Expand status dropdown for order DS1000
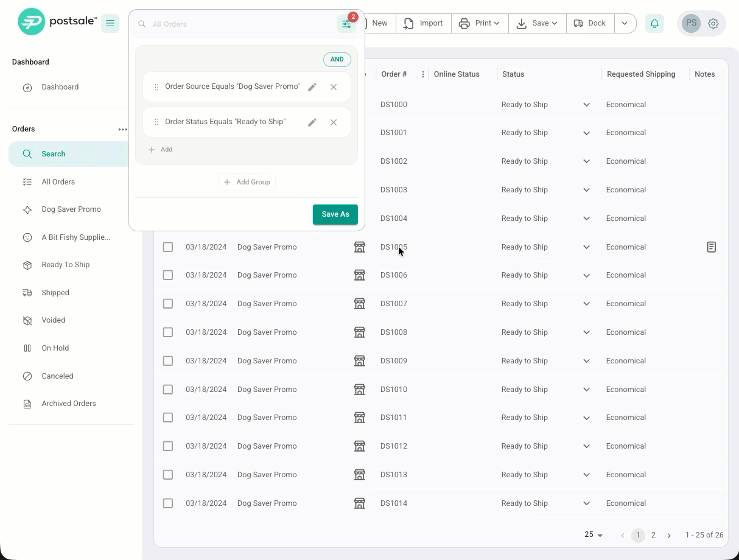 tap(587, 105)
